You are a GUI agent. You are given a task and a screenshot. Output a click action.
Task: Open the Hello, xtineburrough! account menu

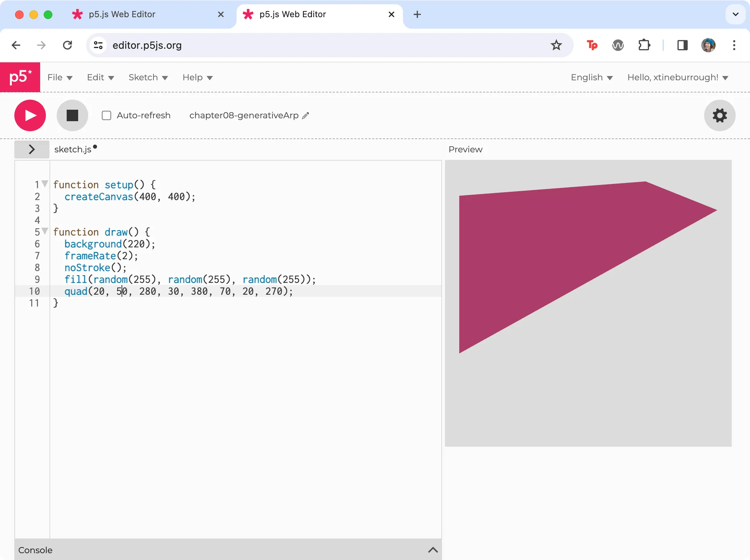678,77
